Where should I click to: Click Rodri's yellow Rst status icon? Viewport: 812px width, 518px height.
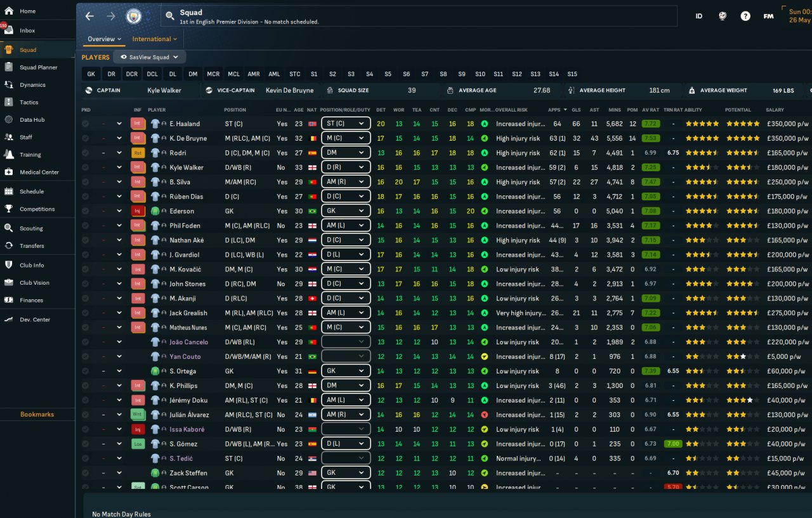[138, 153]
